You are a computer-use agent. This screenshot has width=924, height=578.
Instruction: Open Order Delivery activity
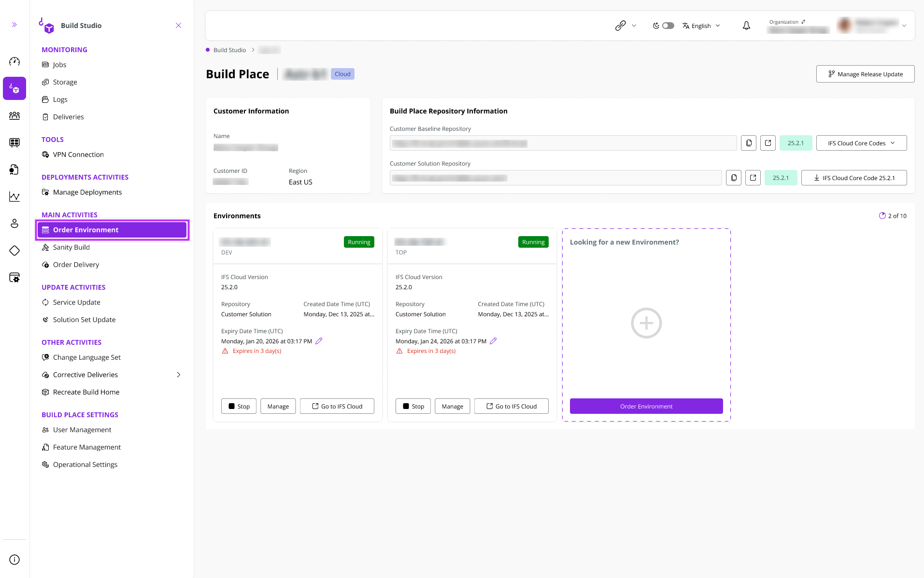tap(76, 265)
